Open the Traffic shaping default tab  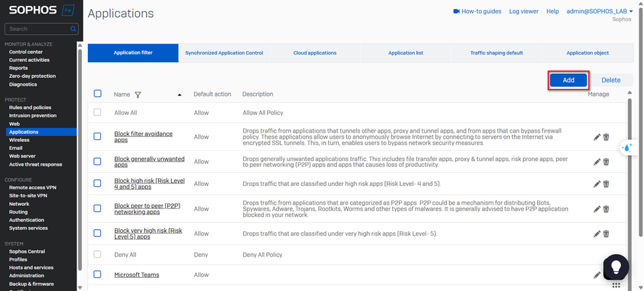(496, 53)
